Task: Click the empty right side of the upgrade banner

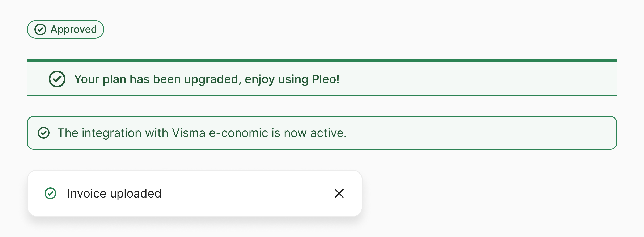Action: tap(487, 79)
